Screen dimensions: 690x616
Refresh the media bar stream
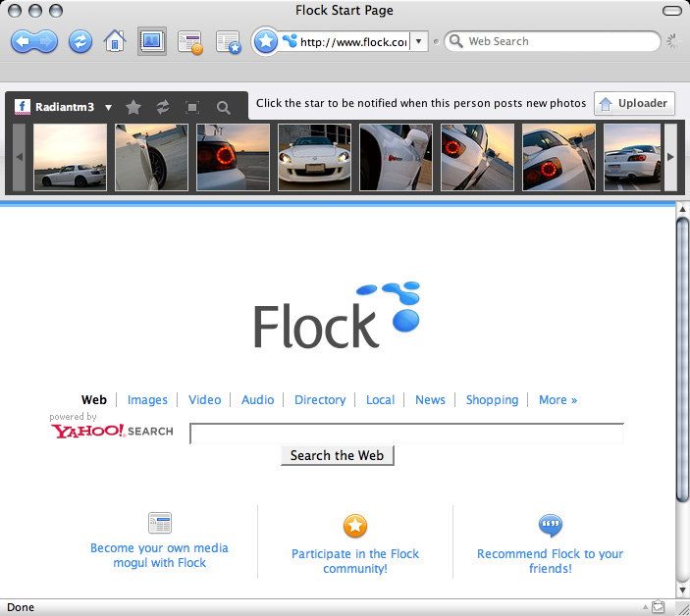(163, 107)
